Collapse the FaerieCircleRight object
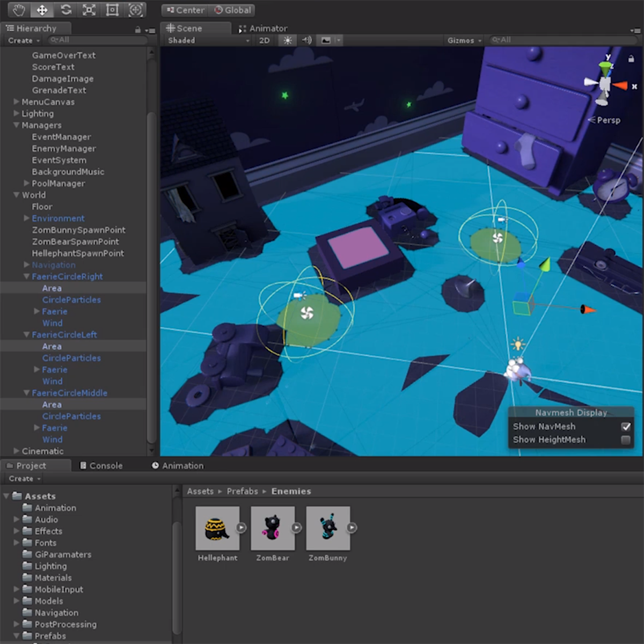Image resolution: width=644 pixels, height=644 pixels. [26, 276]
